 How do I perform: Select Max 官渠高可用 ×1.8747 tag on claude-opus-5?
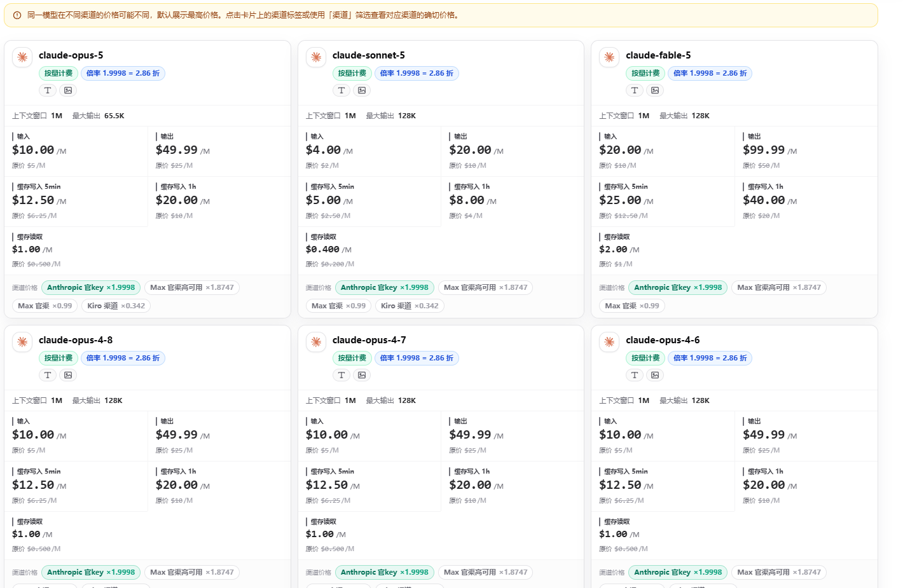click(192, 287)
